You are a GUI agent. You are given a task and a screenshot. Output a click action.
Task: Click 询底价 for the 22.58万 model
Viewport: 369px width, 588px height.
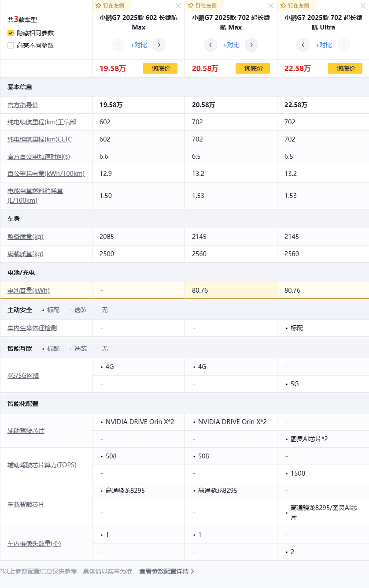[345, 68]
